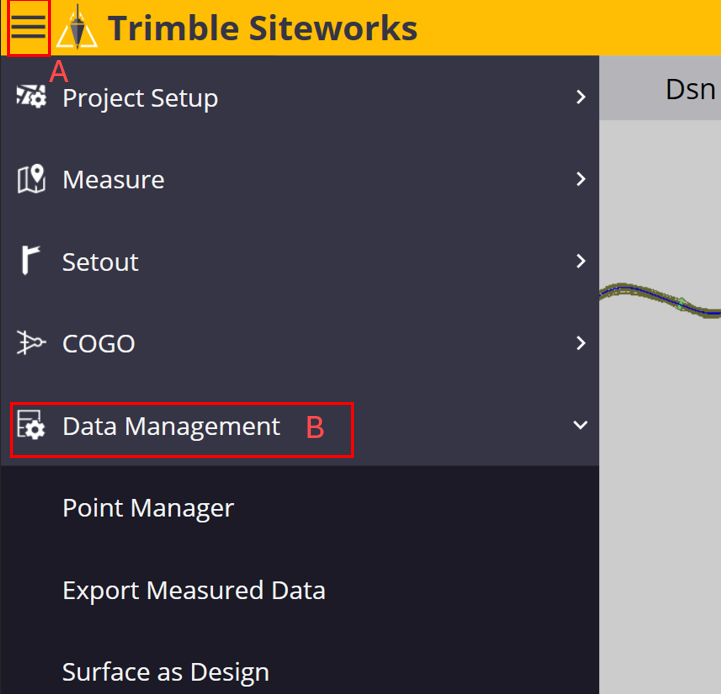Click the Data Management gear icon
The width and height of the screenshot is (721, 694).
pyautogui.click(x=31, y=424)
